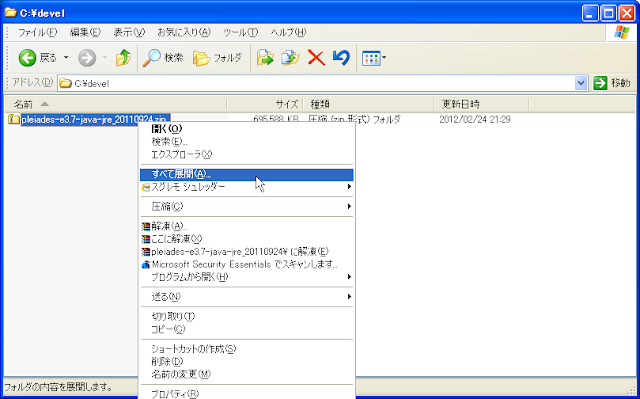This screenshot has height=399, width=640.
Task: Expand the 圧縮(C) submenu
Action: pos(247,206)
